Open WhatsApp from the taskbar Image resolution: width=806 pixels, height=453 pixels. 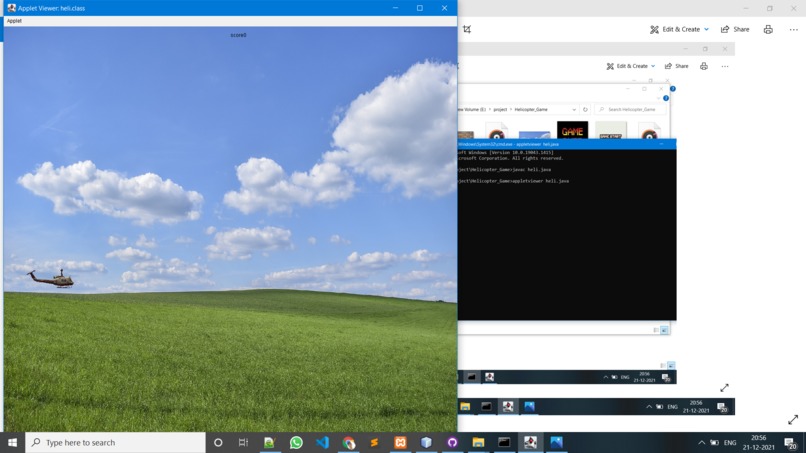[296, 442]
